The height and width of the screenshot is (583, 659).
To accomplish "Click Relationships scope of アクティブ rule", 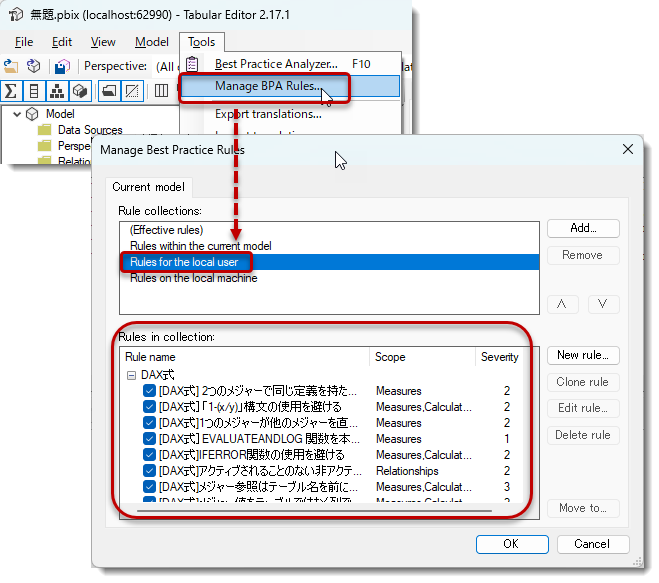I will (407, 471).
